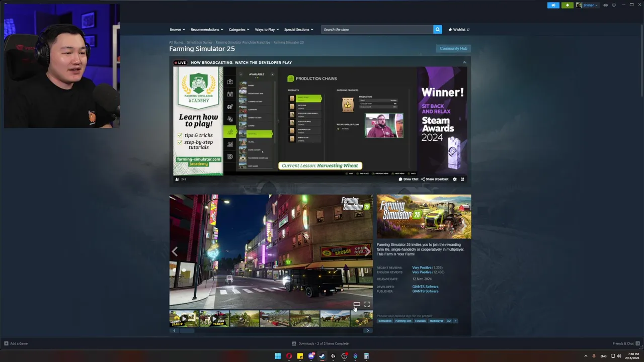Open Opera browser in the taskbar

coord(289,356)
